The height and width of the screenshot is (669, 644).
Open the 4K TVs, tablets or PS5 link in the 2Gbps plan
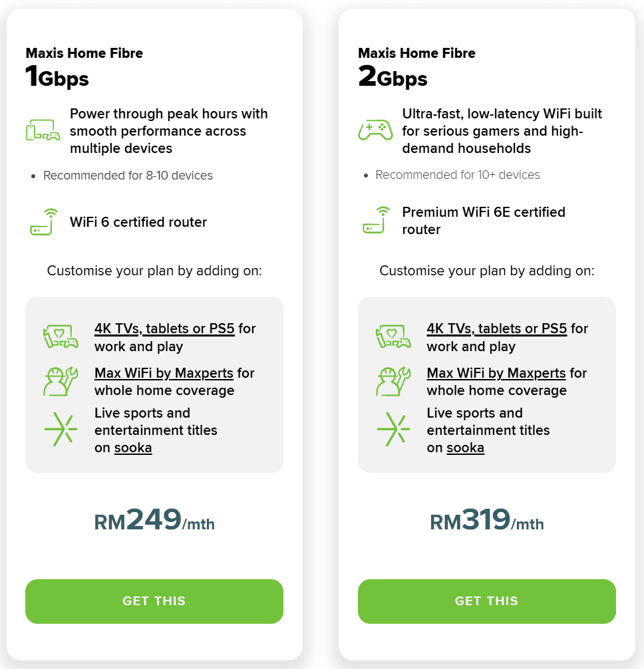(496, 329)
